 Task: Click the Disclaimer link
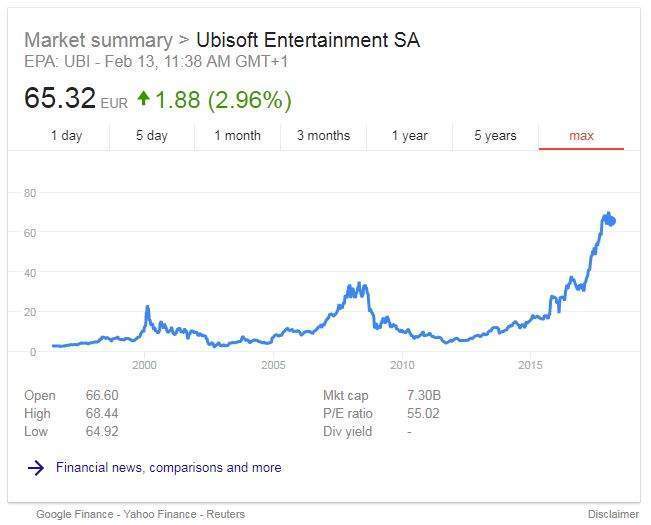tap(613, 514)
